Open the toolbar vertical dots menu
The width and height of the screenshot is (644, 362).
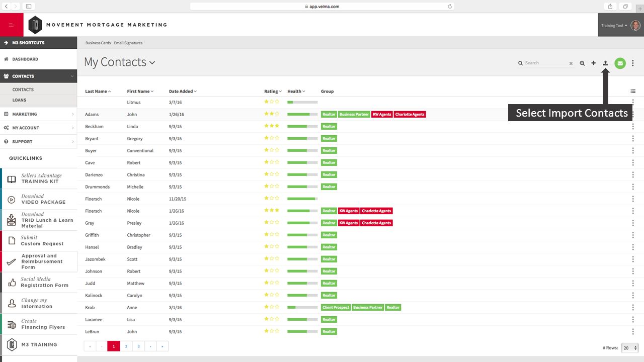click(633, 63)
